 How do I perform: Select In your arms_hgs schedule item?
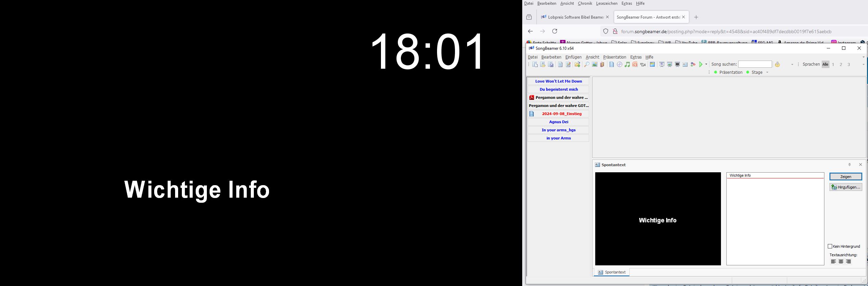[558, 130]
